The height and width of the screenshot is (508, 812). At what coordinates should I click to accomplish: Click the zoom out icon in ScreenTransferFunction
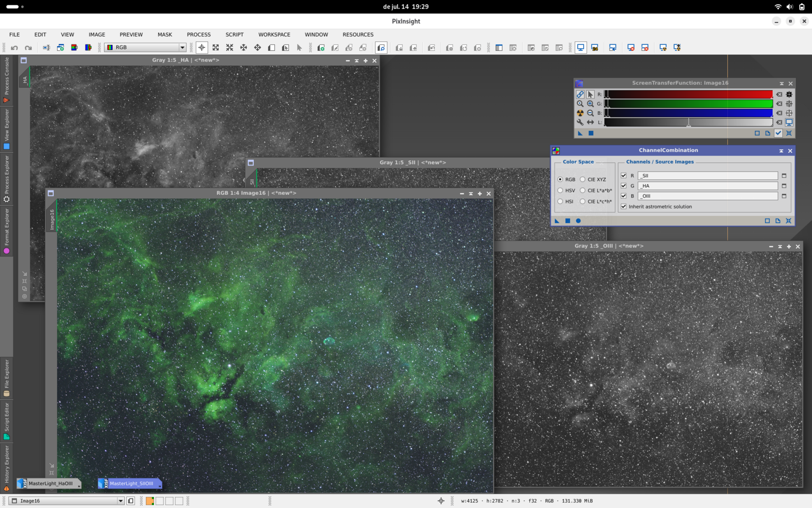590,113
